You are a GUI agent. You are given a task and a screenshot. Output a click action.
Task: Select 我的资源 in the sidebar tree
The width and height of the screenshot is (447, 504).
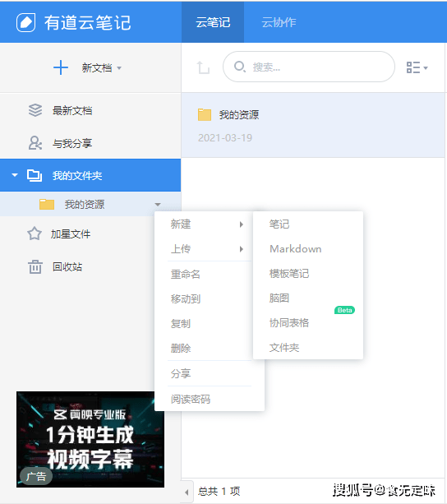(x=85, y=205)
